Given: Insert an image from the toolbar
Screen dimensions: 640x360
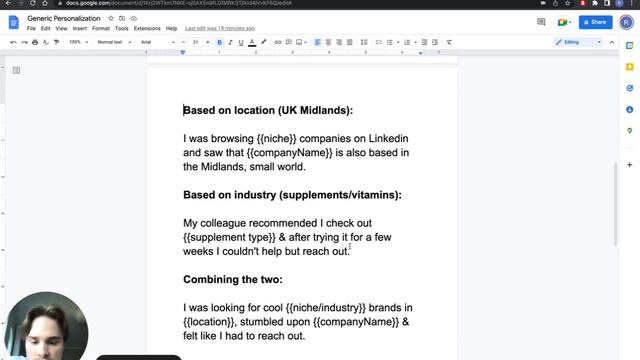Looking at the screenshot, I should click(299, 42).
